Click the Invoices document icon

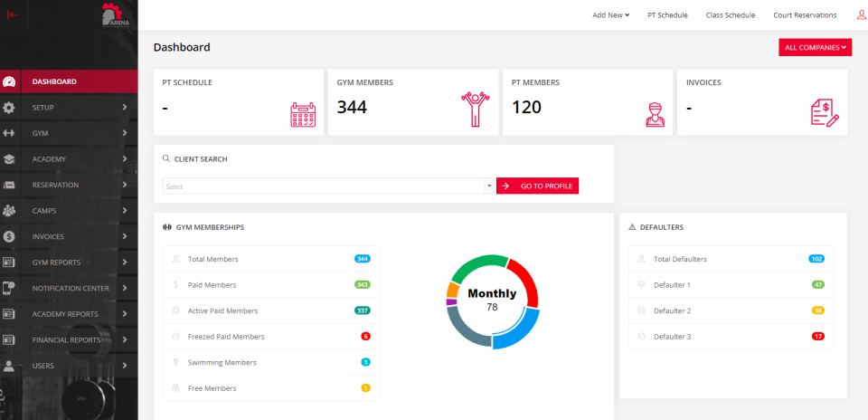coord(824,113)
